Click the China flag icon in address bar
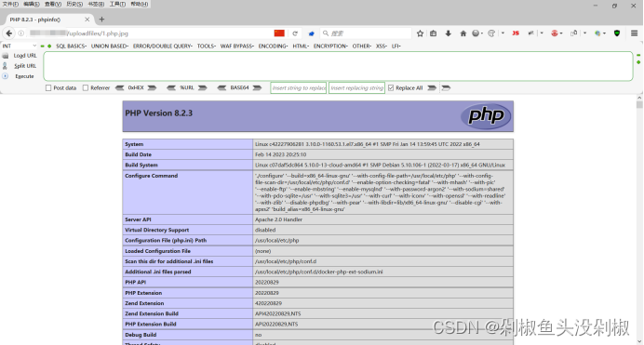This screenshot has width=644, height=345. coord(279,33)
